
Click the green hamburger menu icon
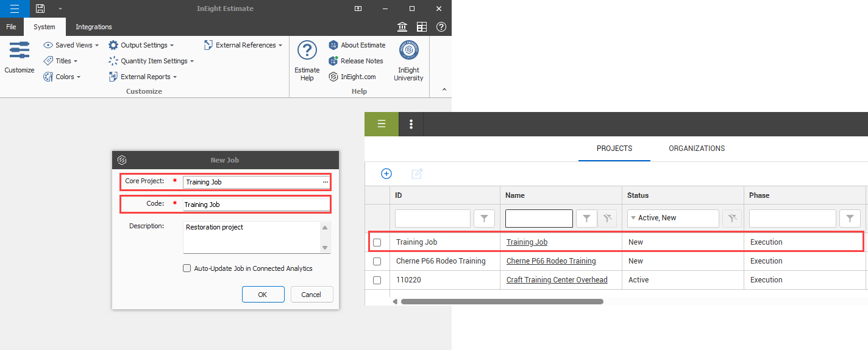point(382,124)
